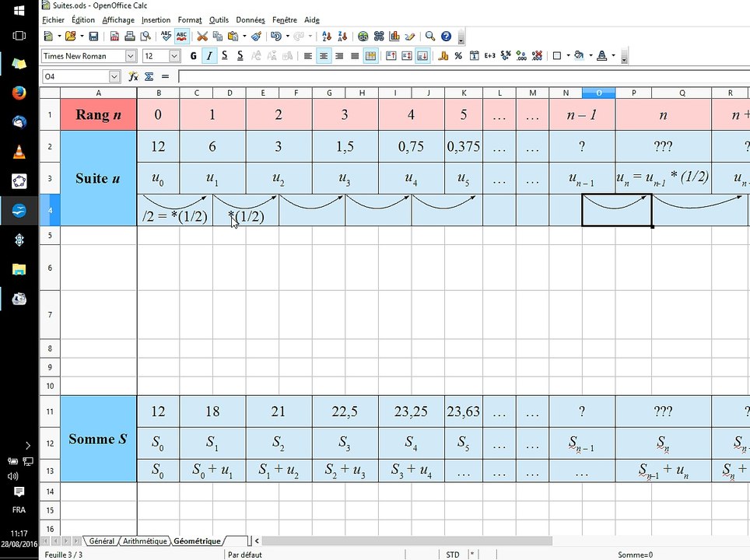Click the Sum (Sigma) icon

(x=149, y=76)
